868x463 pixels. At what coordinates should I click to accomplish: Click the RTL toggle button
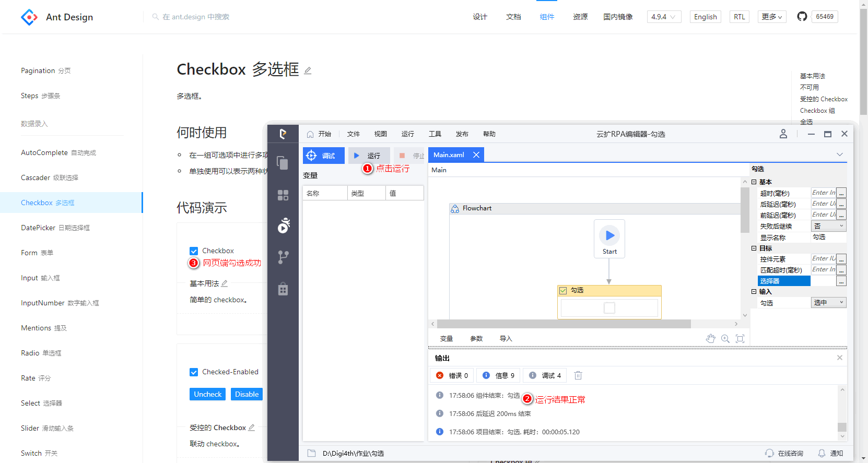(739, 17)
